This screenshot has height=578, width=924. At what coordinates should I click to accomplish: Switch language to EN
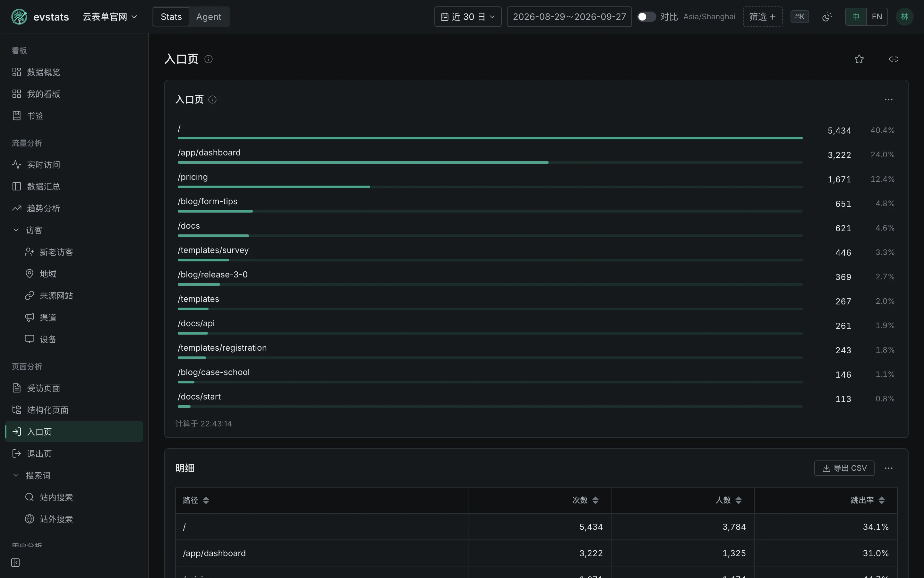[x=877, y=17]
